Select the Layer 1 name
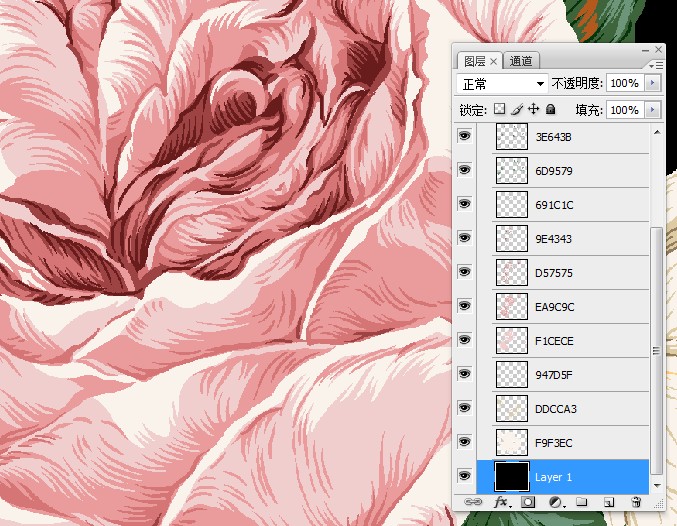Viewport: 677px width, 526px height. (x=554, y=477)
